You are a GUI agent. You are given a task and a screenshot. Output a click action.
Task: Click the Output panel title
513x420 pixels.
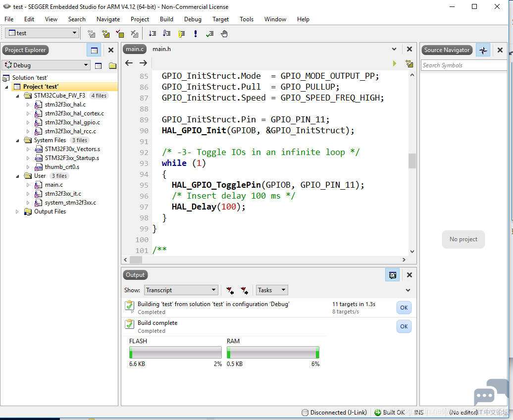tap(135, 275)
